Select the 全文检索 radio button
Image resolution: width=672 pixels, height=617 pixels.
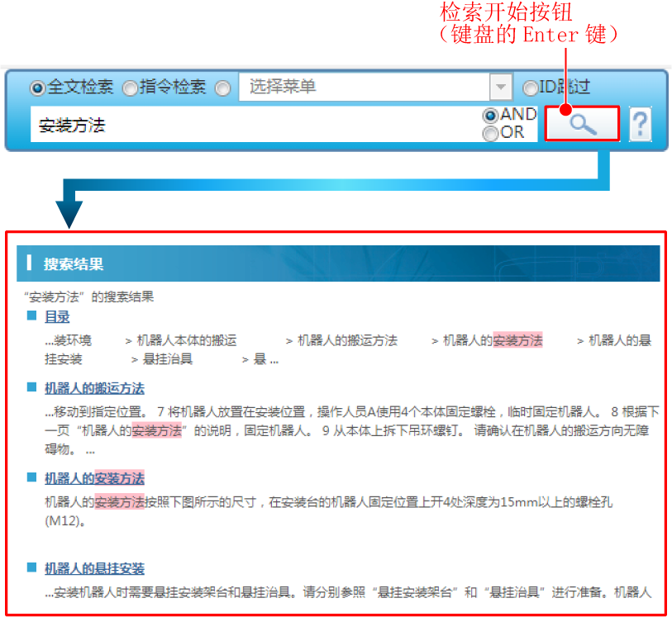[37, 88]
